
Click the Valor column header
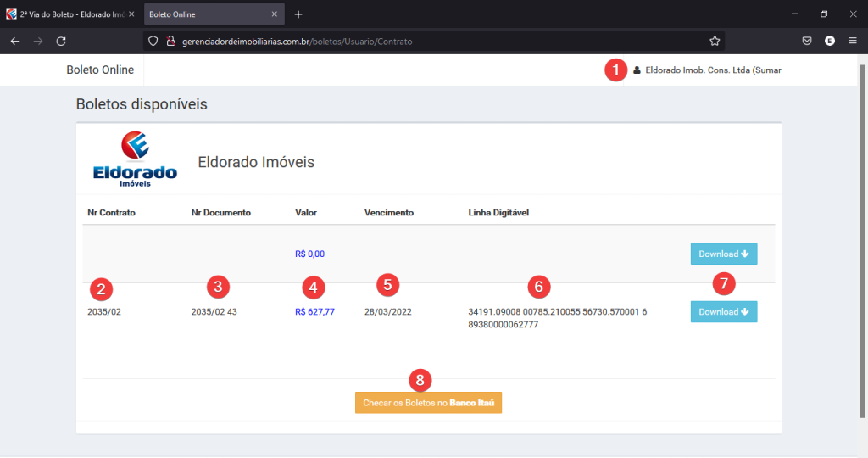pos(305,213)
